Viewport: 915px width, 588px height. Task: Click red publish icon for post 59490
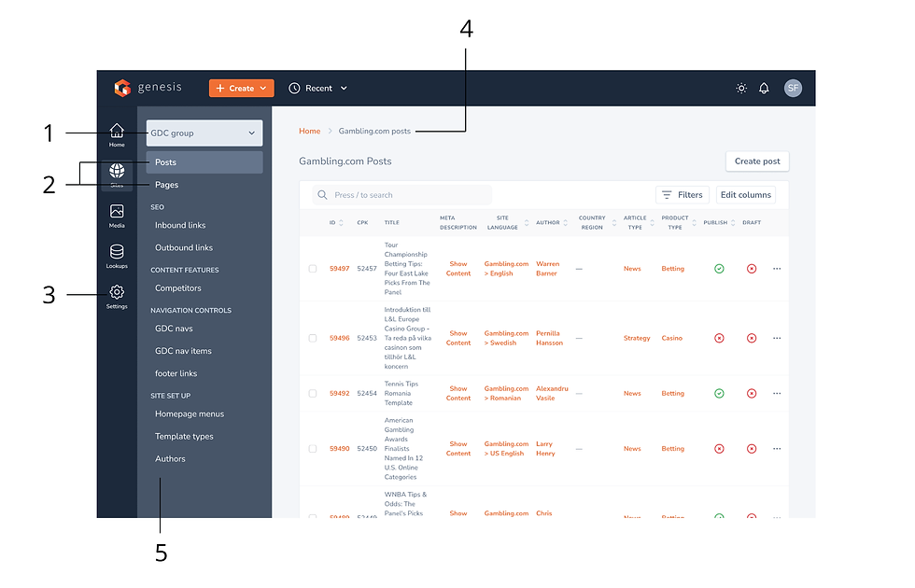coord(719,449)
